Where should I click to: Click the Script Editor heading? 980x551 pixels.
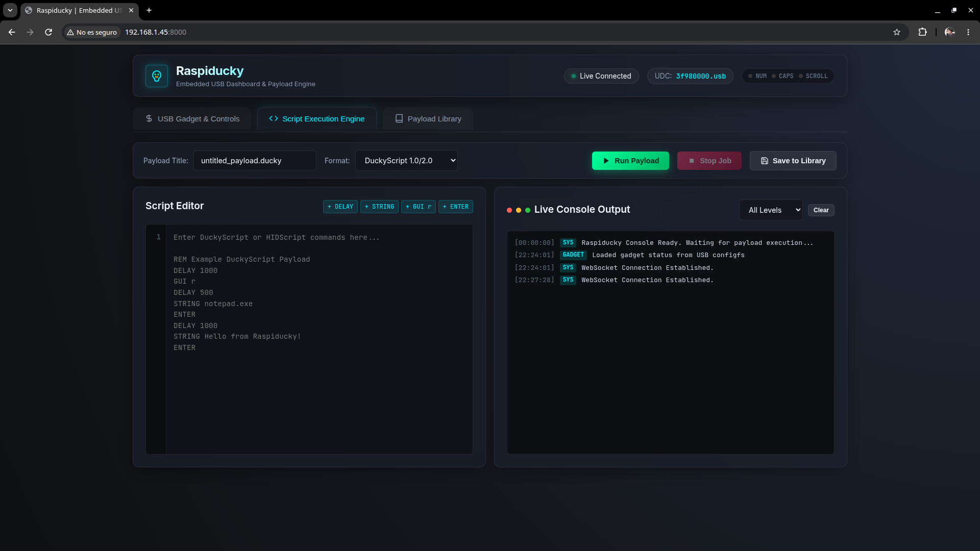pyautogui.click(x=175, y=206)
